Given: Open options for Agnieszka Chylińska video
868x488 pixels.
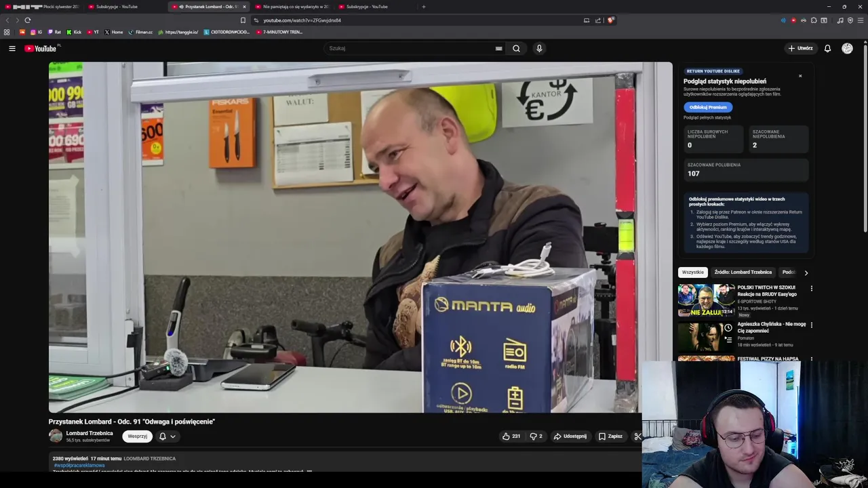Looking at the screenshot, I should [x=811, y=325].
